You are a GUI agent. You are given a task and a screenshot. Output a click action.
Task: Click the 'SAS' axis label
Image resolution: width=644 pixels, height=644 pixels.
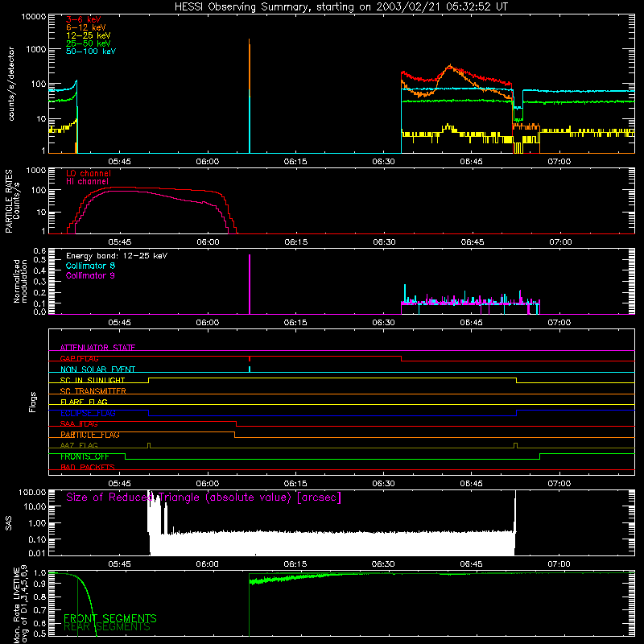(x=9, y=523)
